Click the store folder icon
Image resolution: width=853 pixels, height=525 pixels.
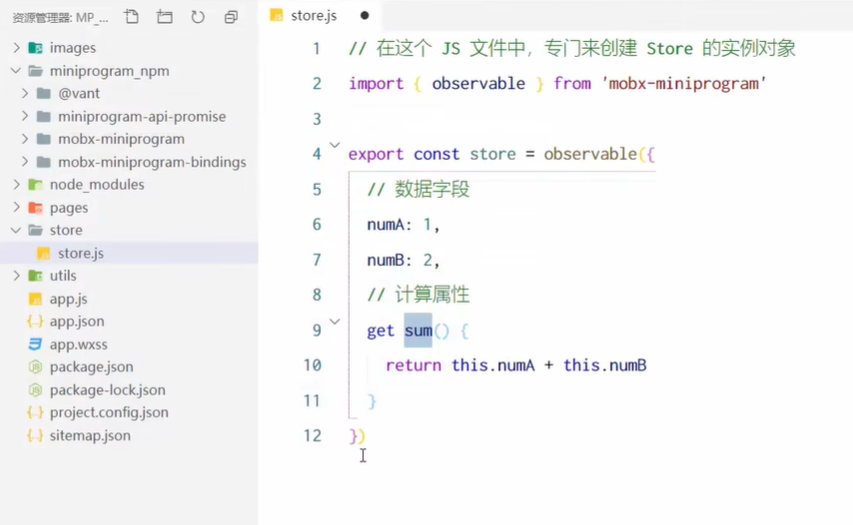click(x=35, y=230)
